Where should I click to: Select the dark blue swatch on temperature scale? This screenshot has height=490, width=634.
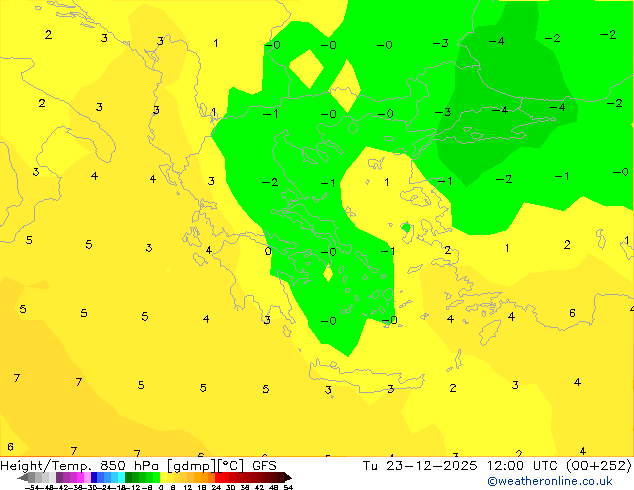[94, 477]
